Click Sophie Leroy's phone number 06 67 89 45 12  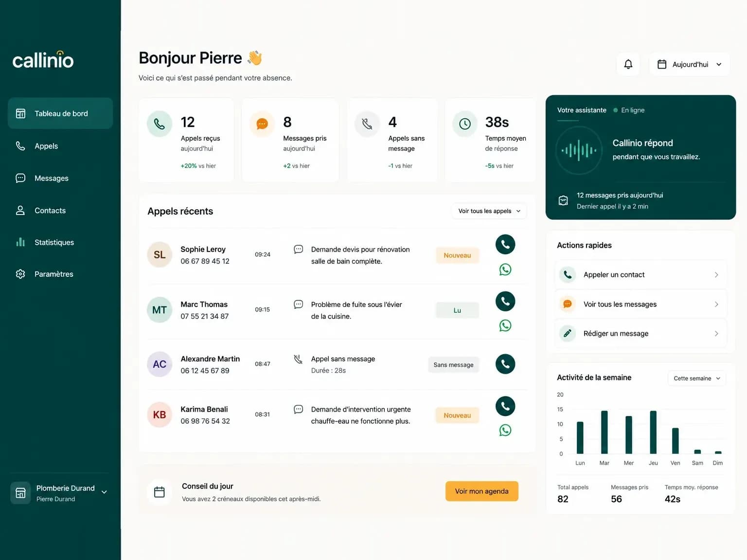[205, 261]
